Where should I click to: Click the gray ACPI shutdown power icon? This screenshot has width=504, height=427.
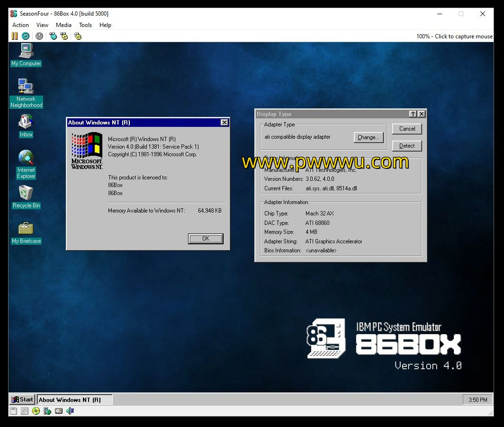point(39,36)
